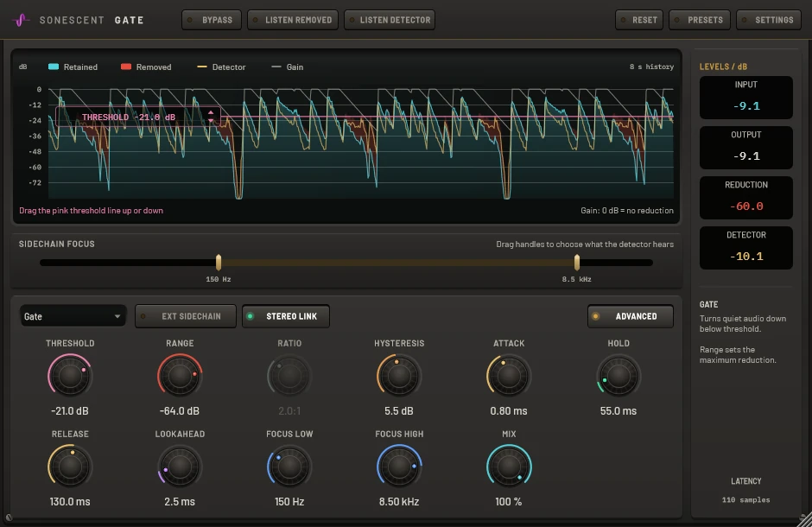Click the -21.0 dB threshold value field

point(70,411)
